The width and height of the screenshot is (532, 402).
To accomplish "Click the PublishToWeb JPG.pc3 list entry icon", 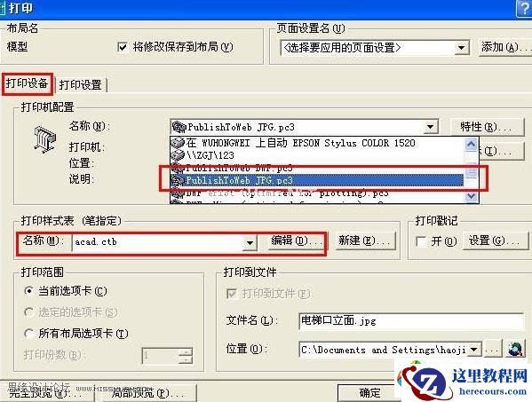I will 177,180.
